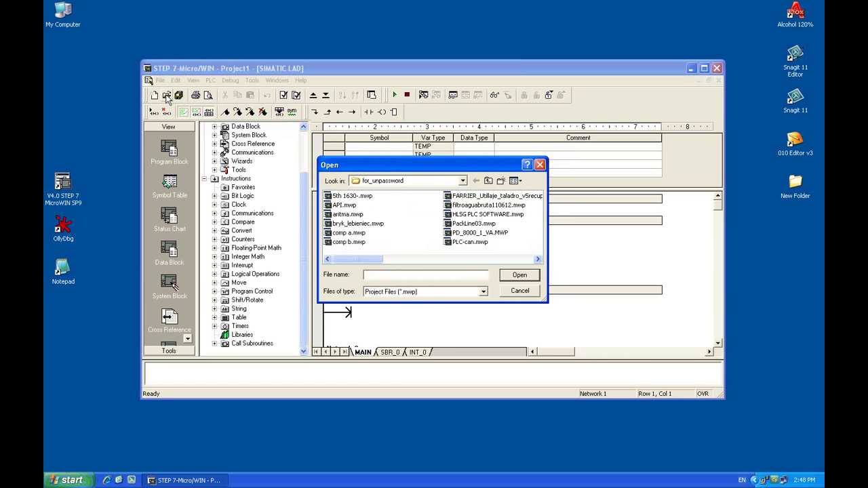This screenshot has width=868, height=488.
Task: Open System Block in navigation bar
Action: 169,286
